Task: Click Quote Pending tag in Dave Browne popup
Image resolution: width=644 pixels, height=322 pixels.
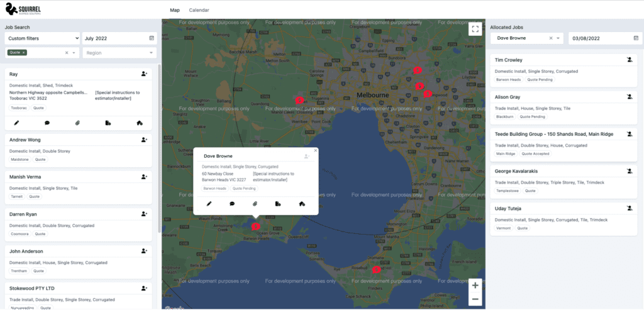Action: [x=244, y=189]
